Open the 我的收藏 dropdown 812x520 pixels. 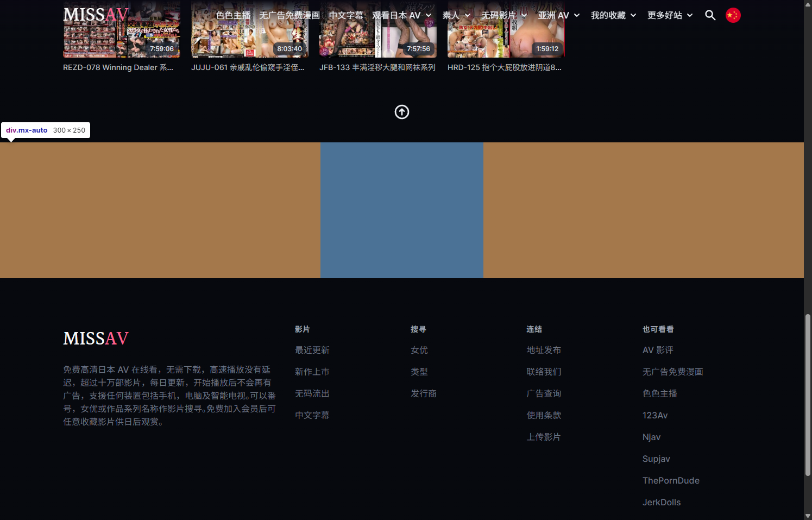pyautogui.click(x=613, y=15)
